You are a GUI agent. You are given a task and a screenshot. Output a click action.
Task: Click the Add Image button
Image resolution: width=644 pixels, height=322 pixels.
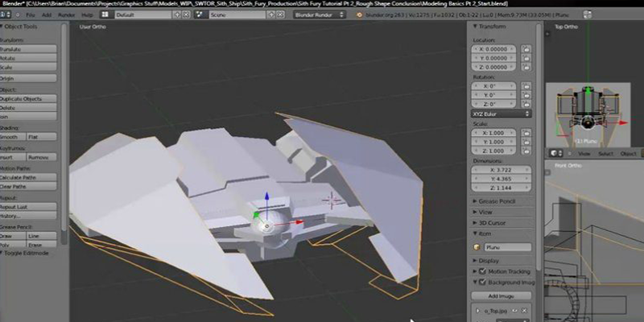pos(501,295)
